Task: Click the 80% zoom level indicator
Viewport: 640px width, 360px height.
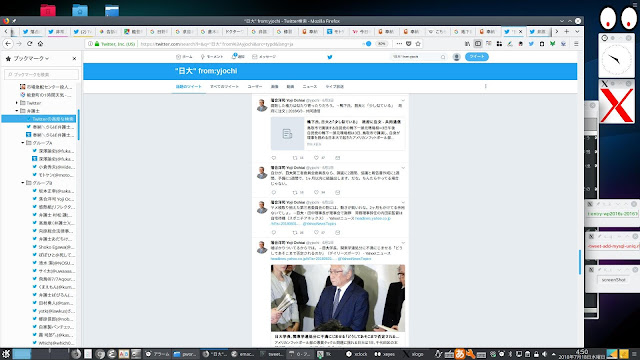Action: 382,44
